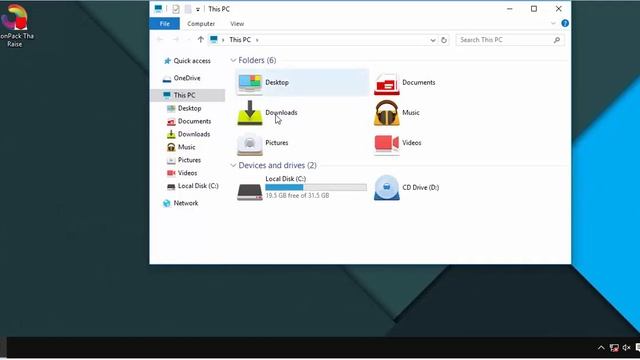The image size is (640, 360).
Task: Open the IconPack desktop shortcut
Action: pos(15,26)
